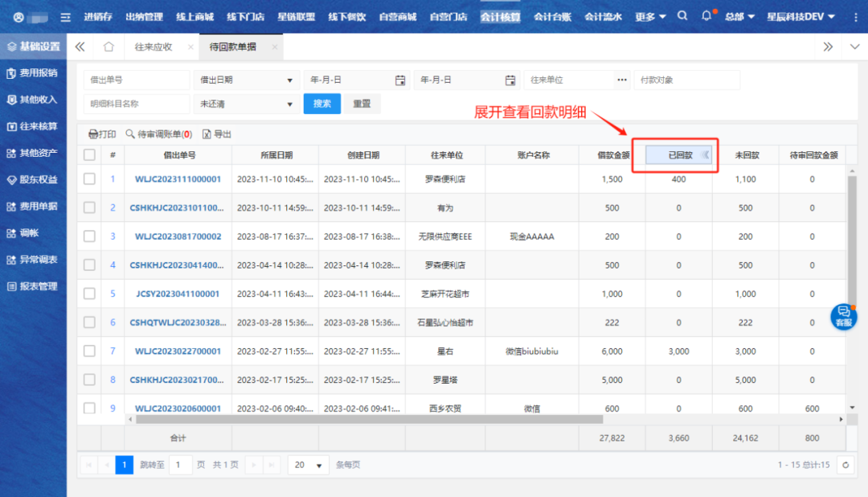The width and height of the screenshot is (868, 497).
Task: Click the home icon tab
Action: [x=108, y=47]
